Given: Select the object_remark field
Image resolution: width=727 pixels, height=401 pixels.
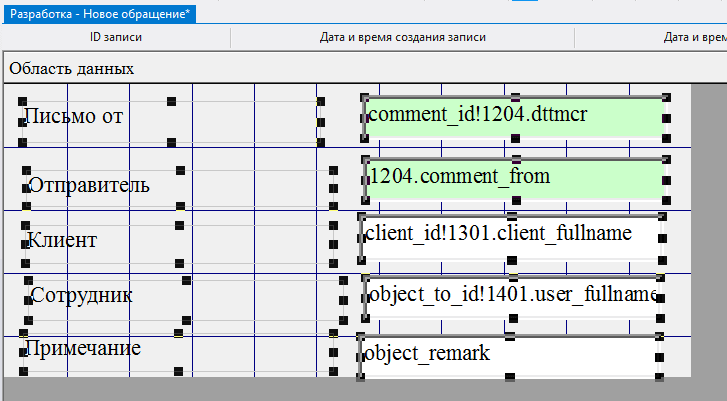Looking at the screenshot, I should point(510,354).
